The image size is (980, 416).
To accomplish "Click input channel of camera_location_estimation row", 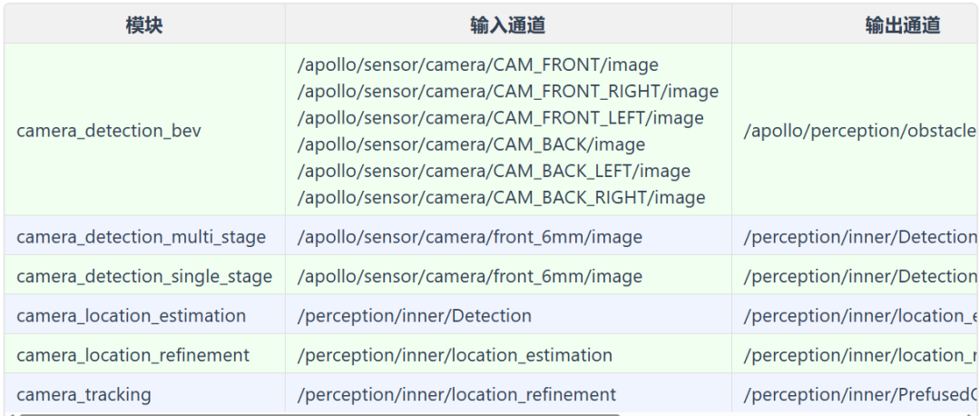I will click(415, 315).
